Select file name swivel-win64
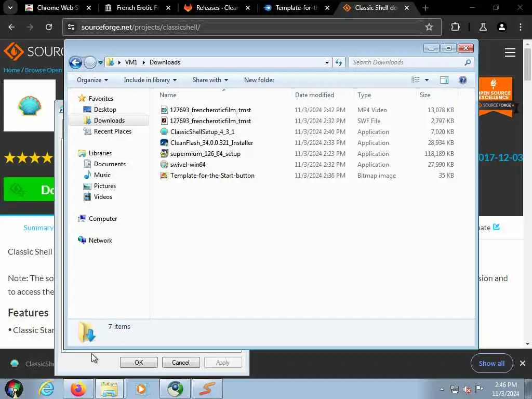The image size is (532, 399). point(188,165)
